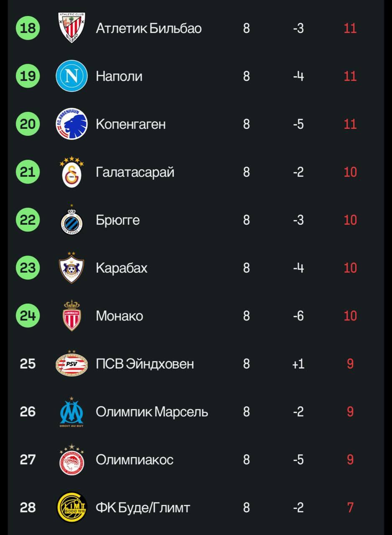The image size is (392, 535).
Task: Tap the green position badge 18
Action: pyautogui.click(x=28, y=28)
